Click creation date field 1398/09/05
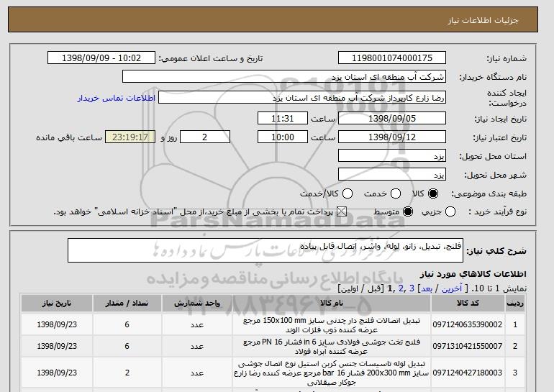 tap(392, 118)
